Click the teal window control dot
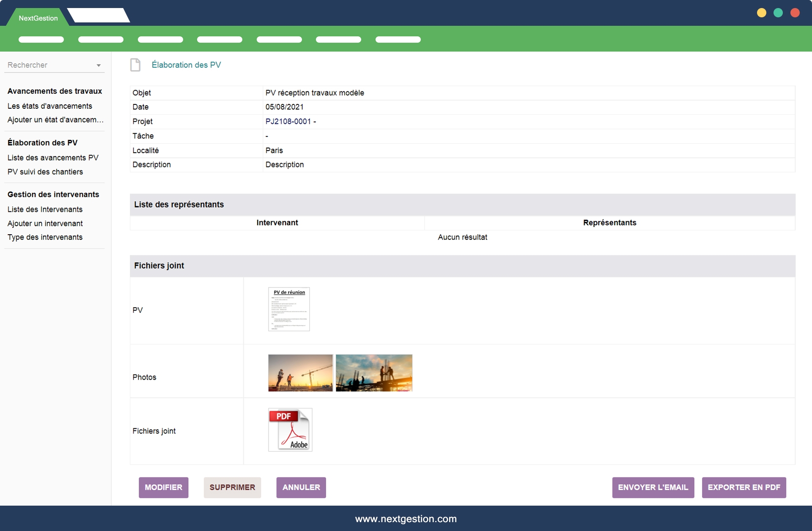 click(778, 13)
